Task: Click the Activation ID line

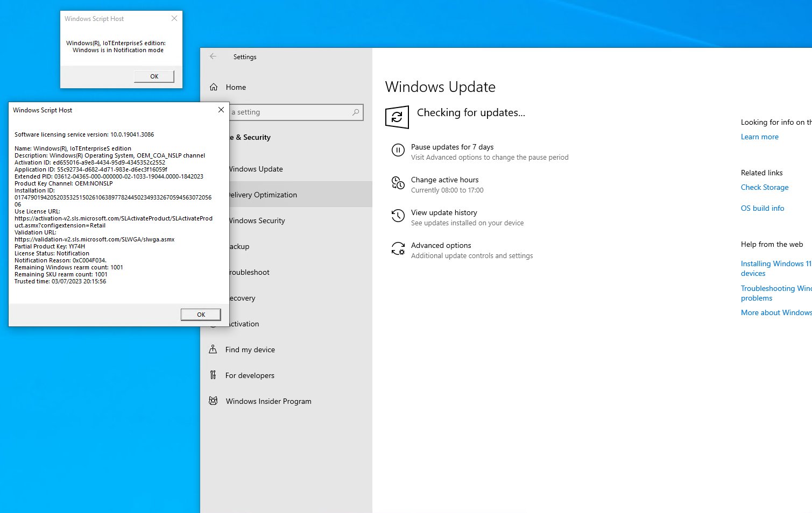Action: pos(90,162)
